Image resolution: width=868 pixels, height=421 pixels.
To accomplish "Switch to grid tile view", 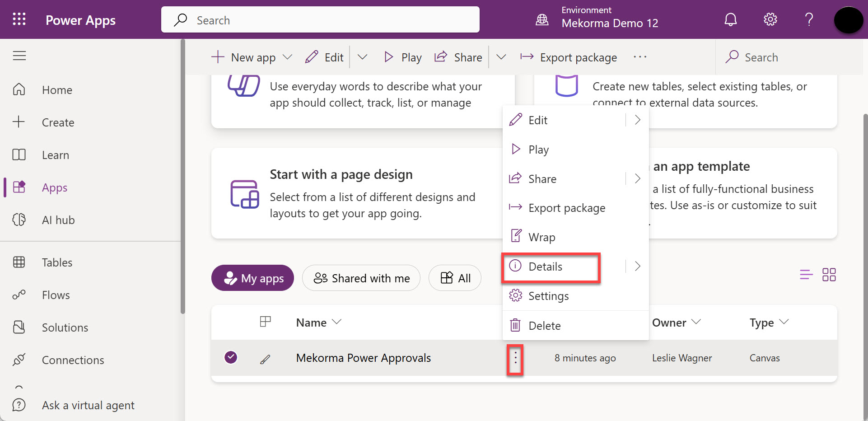I will click(829, 275).
